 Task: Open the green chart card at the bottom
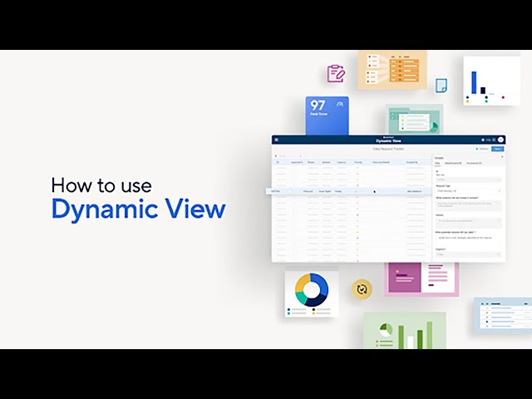405,331
